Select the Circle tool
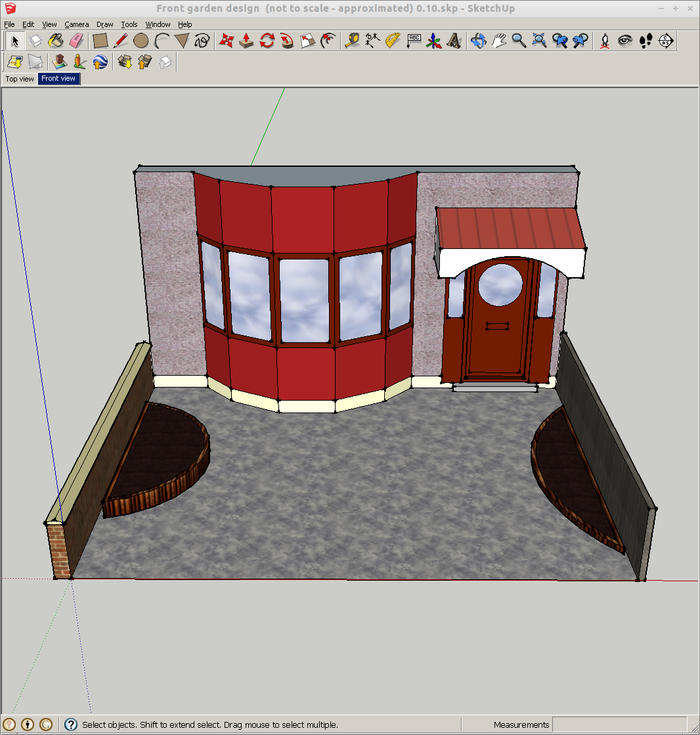This screenshot has height=735, width=700. (x=141, y=41)
